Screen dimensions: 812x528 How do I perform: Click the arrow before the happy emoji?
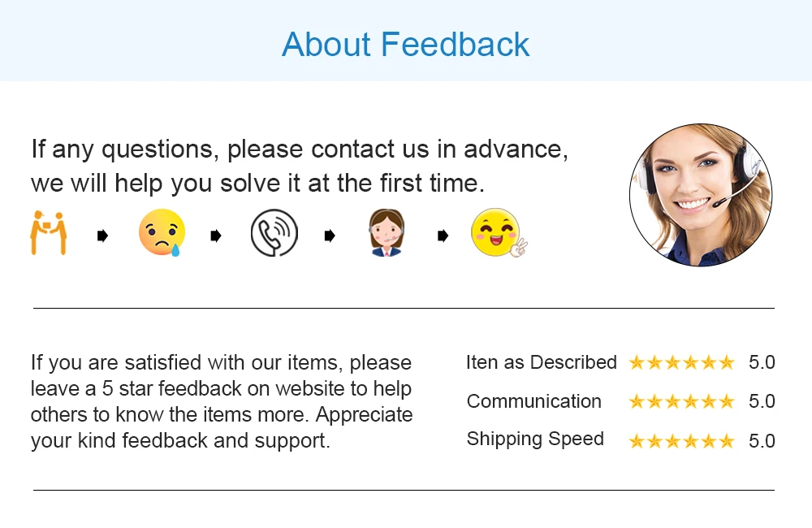pos(443,236)
